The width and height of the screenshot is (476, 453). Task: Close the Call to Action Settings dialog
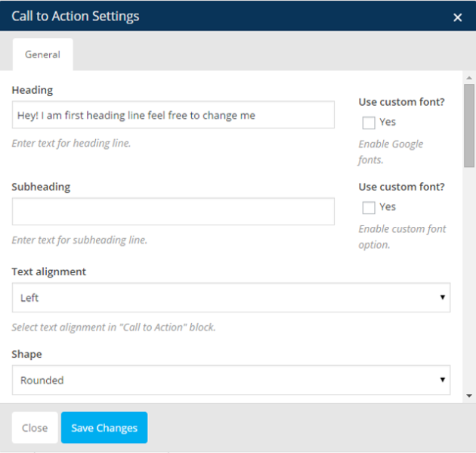457,17
